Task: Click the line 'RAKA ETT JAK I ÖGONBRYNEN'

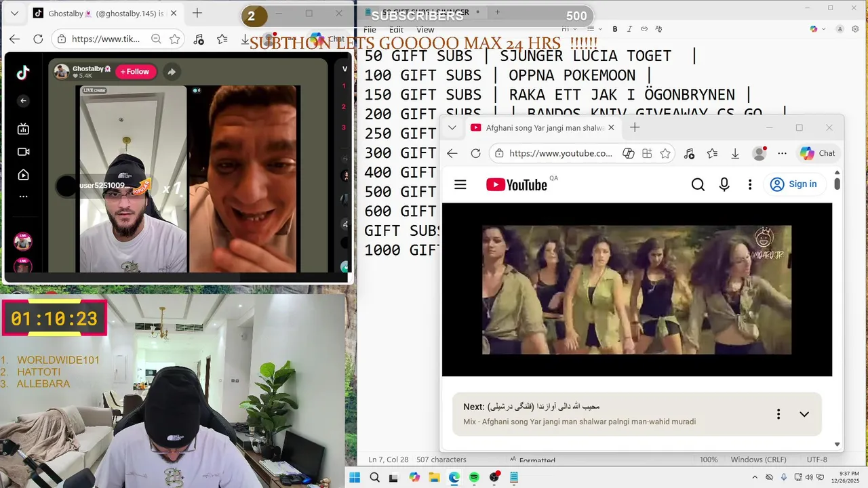Action: [622, 95]
